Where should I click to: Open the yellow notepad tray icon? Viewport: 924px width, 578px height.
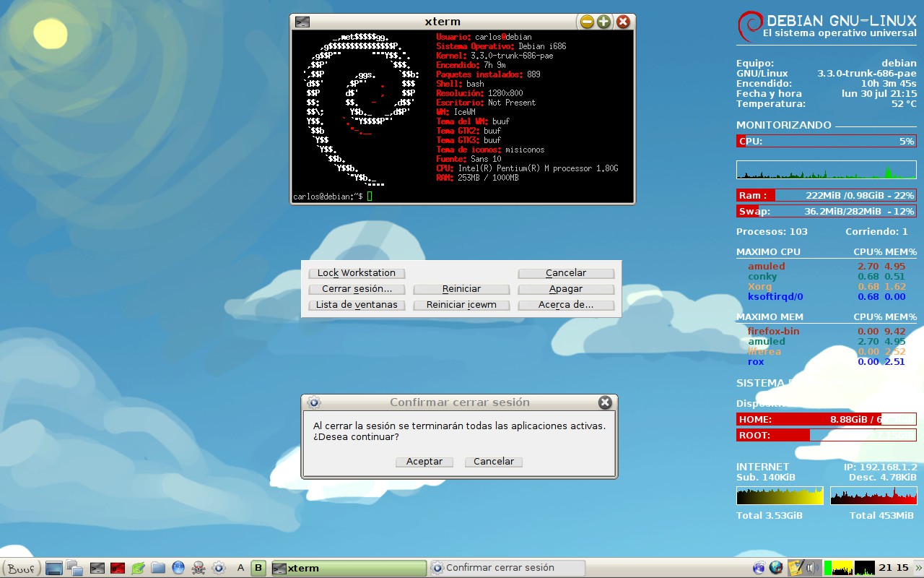click(x=796, y=568)
